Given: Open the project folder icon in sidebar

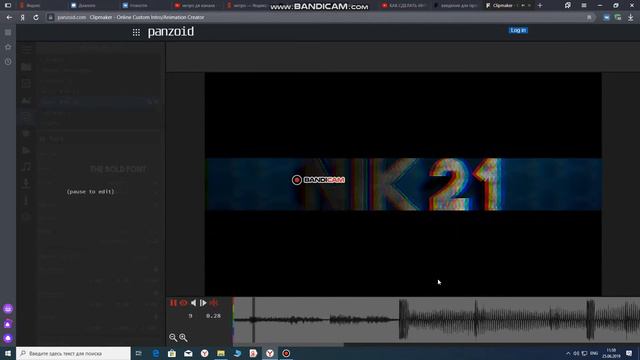Looking at the screenshot, I should [x=27, y=67].
